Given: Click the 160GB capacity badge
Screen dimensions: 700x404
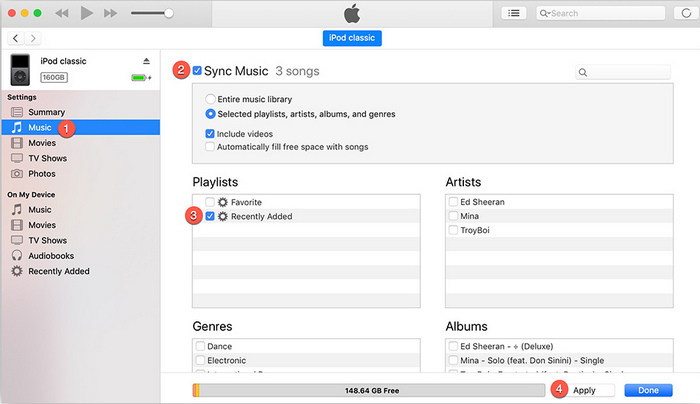Looking at the screenshot, I should coord(54,77).
